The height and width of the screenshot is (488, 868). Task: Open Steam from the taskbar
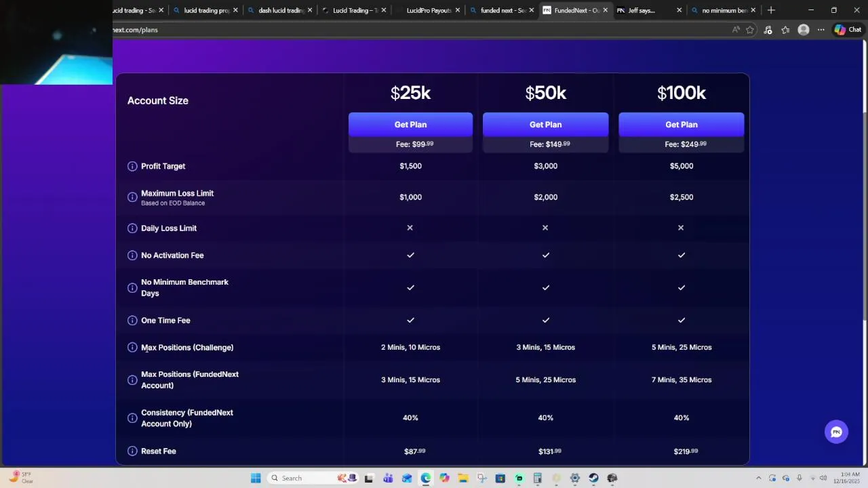(x=593, y=478)
